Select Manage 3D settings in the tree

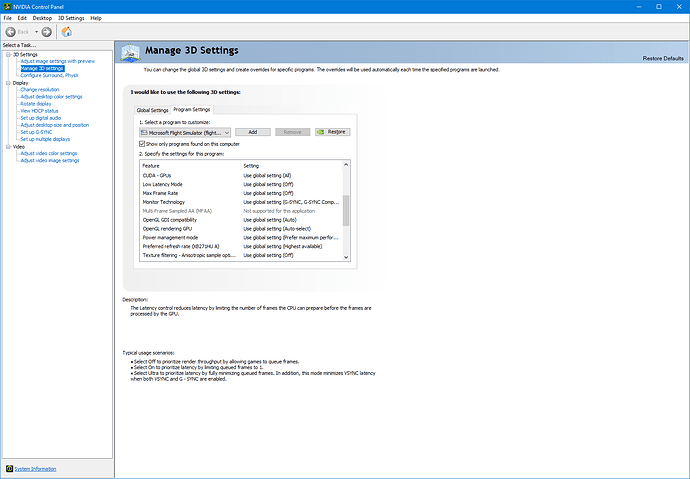coord(42,68)
